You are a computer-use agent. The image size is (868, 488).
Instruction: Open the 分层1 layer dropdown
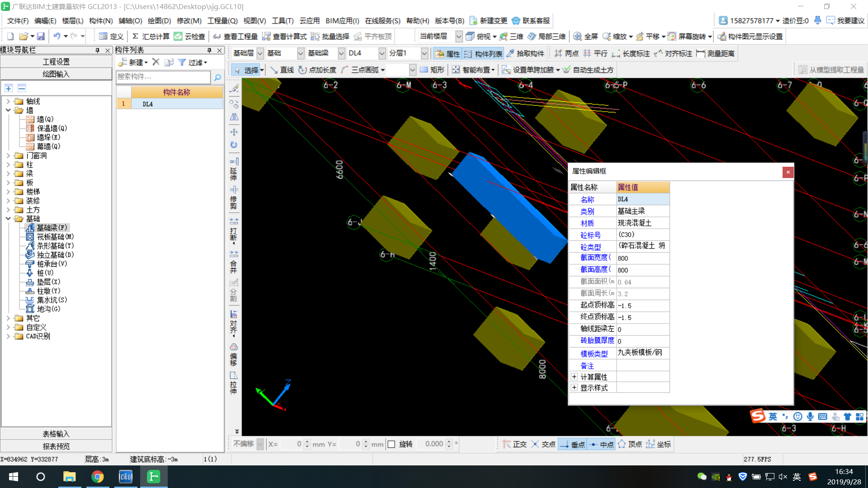[425, 53]
